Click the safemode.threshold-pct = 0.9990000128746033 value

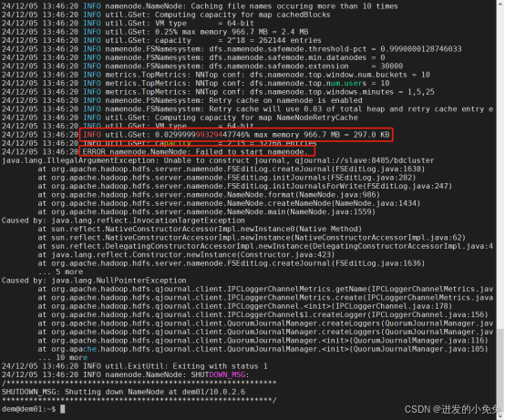(420, 49)
